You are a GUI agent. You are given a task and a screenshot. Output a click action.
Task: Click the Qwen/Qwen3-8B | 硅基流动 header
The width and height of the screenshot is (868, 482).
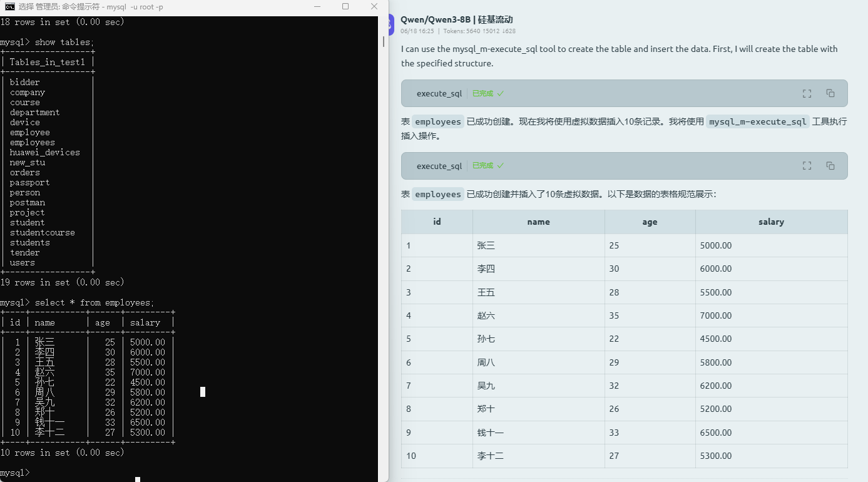[457, 19]
